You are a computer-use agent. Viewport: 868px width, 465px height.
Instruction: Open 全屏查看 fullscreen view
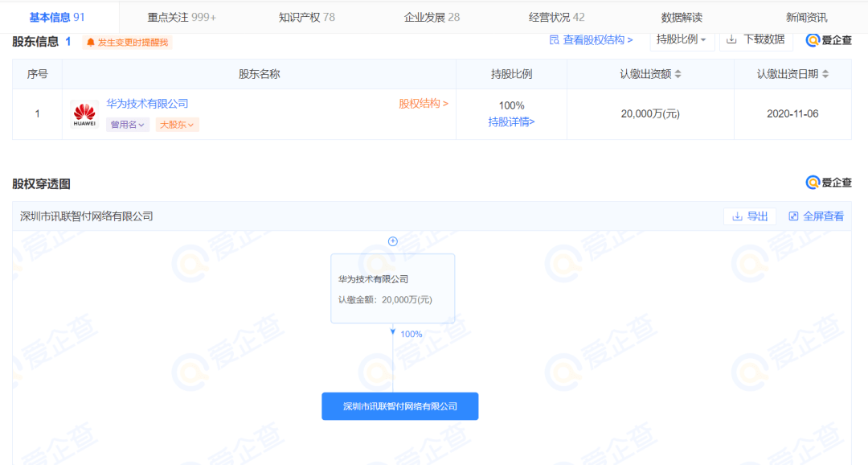click(x=816, y=216)
